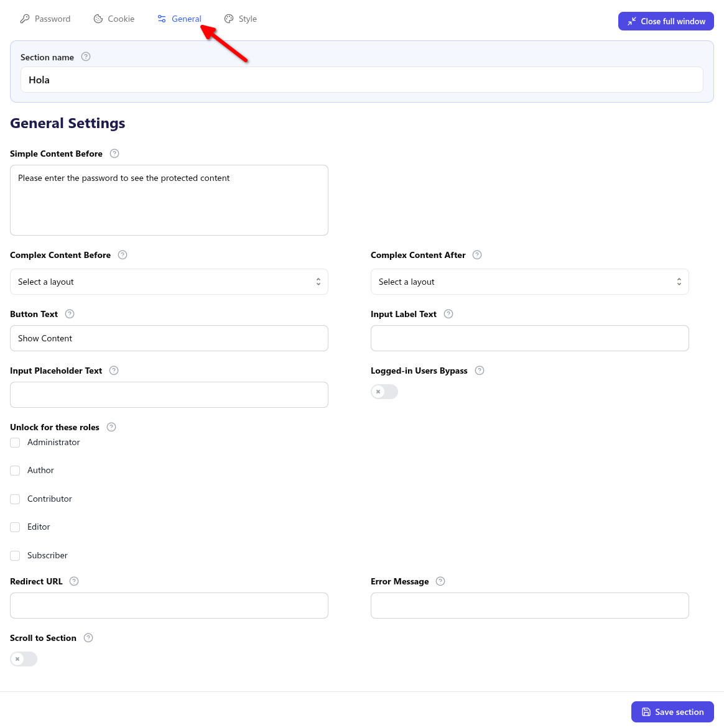Screen dimensions: 724x728
Task: Click the Button Text field showing Show Content
Action: point(169,338)
